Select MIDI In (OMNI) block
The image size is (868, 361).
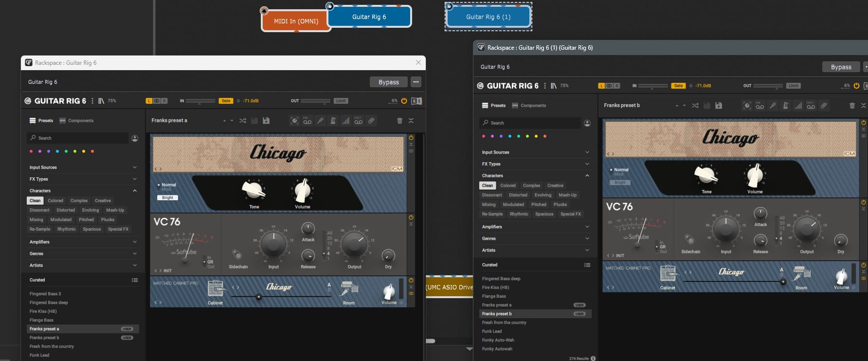[x=296, y=21]
